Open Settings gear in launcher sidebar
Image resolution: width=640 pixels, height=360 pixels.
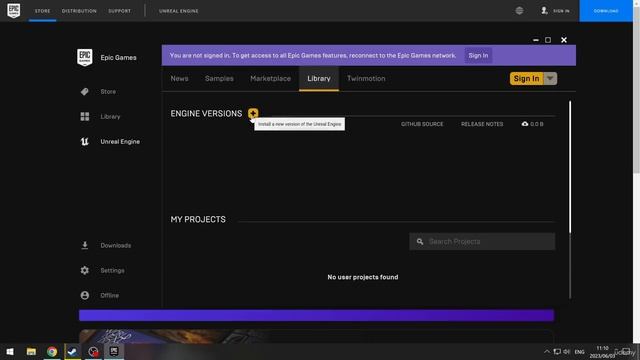(x=84, y=270)
